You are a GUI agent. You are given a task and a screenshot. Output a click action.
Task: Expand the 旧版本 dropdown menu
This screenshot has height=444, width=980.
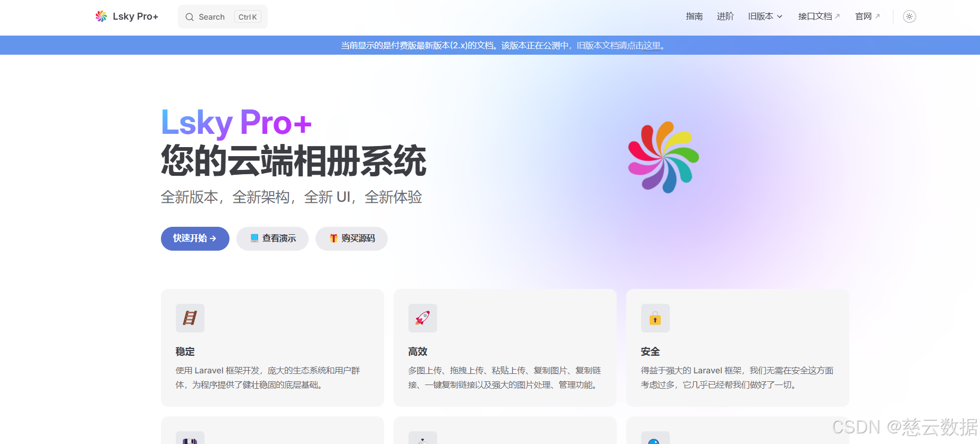765,16
